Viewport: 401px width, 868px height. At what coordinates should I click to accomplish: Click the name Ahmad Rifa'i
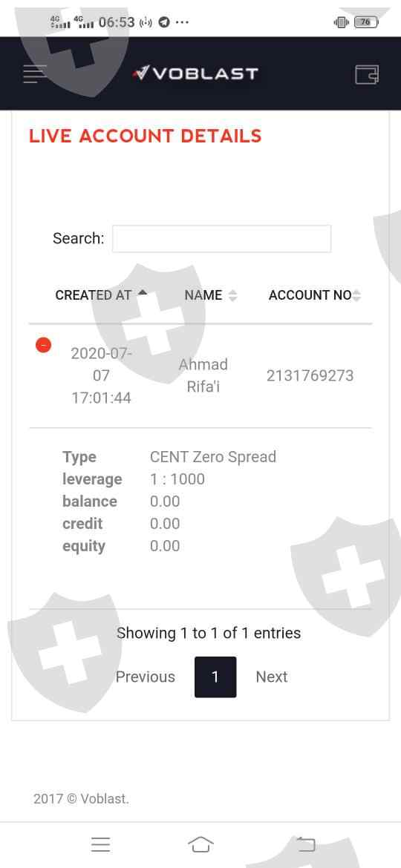click(203, 375)
